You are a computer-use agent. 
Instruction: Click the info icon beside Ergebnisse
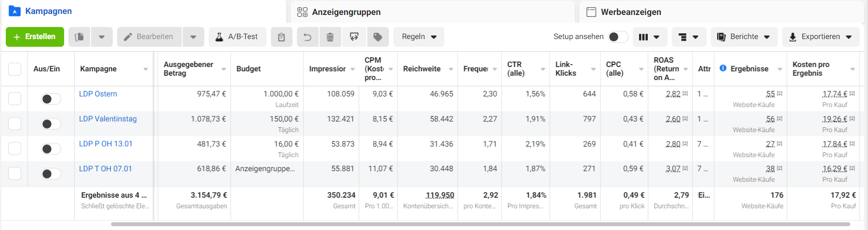[x=723, y=68]
